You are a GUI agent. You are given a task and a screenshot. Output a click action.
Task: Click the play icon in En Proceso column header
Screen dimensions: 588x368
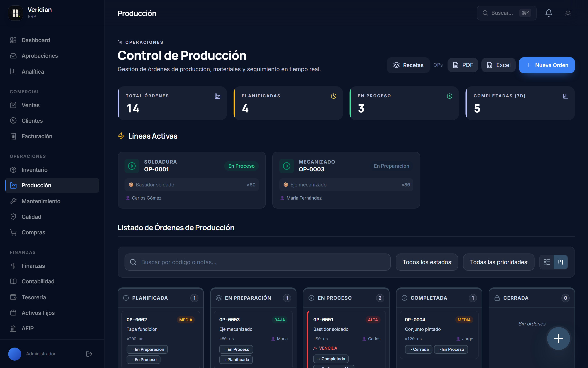coord(311,298)
